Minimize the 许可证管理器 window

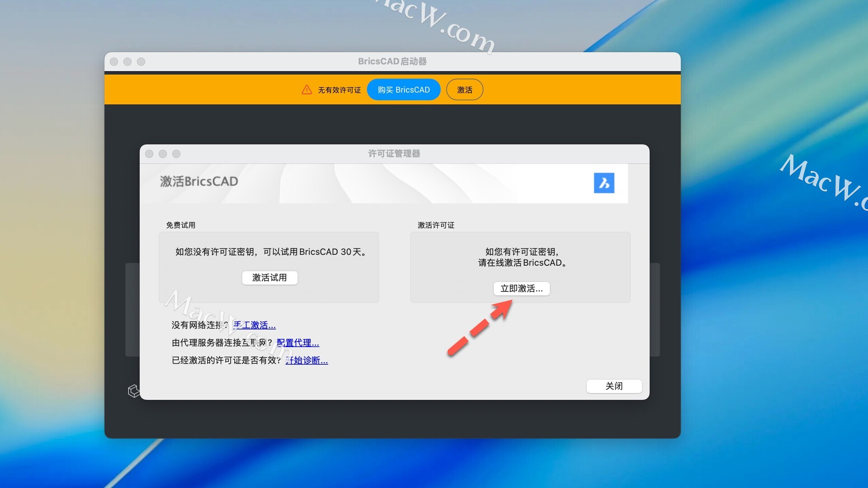(163, 154)
